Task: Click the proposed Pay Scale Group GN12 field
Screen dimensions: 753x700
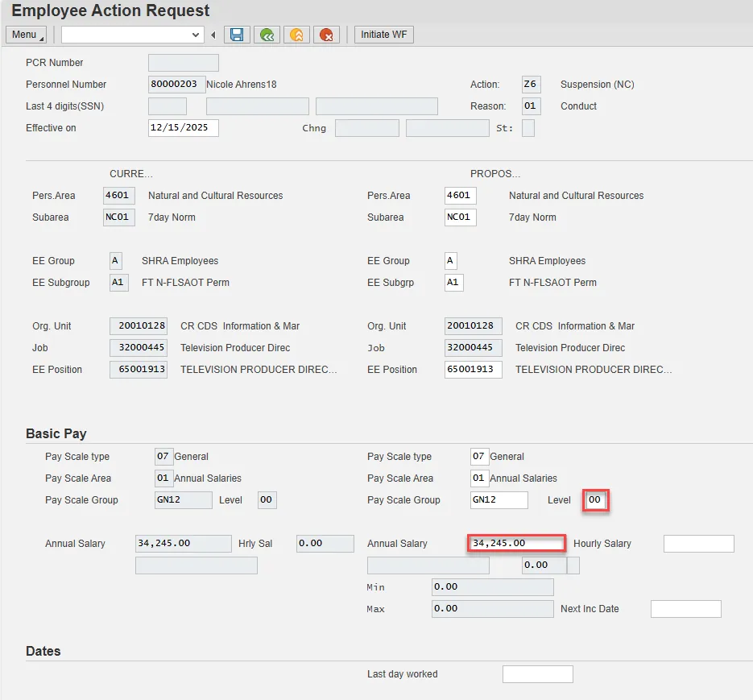Action: point(499,500)
